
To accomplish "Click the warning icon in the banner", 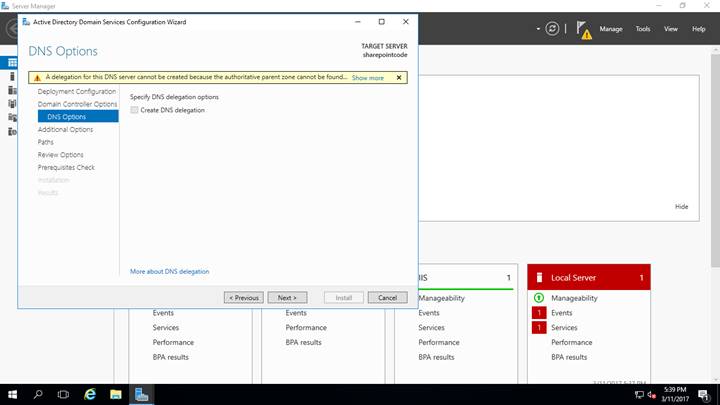I will point(37,78).
